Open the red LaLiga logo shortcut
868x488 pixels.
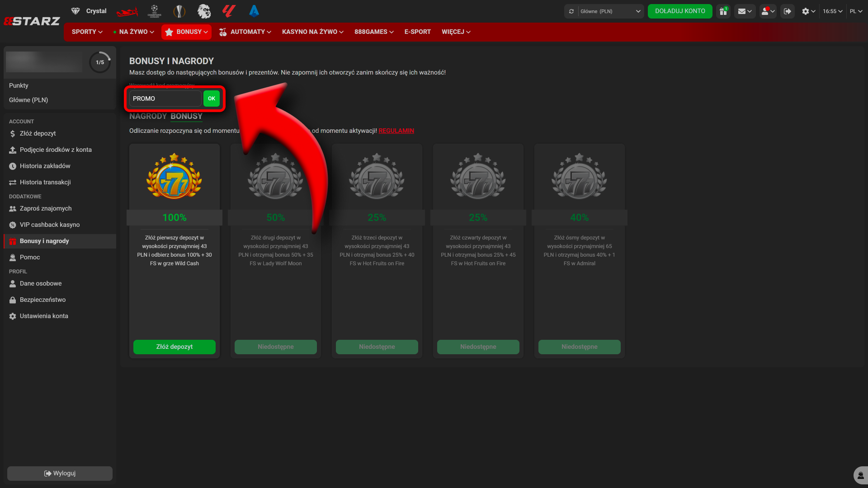point(229,11)
